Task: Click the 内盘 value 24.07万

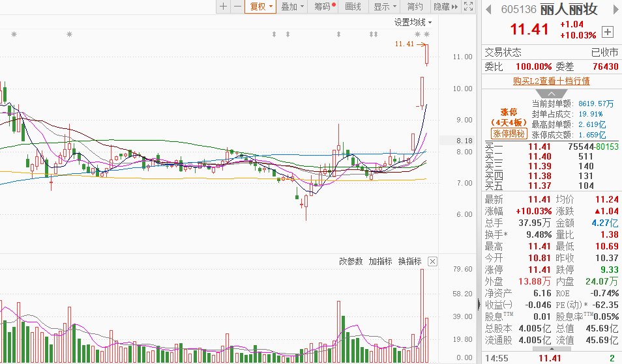Action: click(x=602, y=281)
